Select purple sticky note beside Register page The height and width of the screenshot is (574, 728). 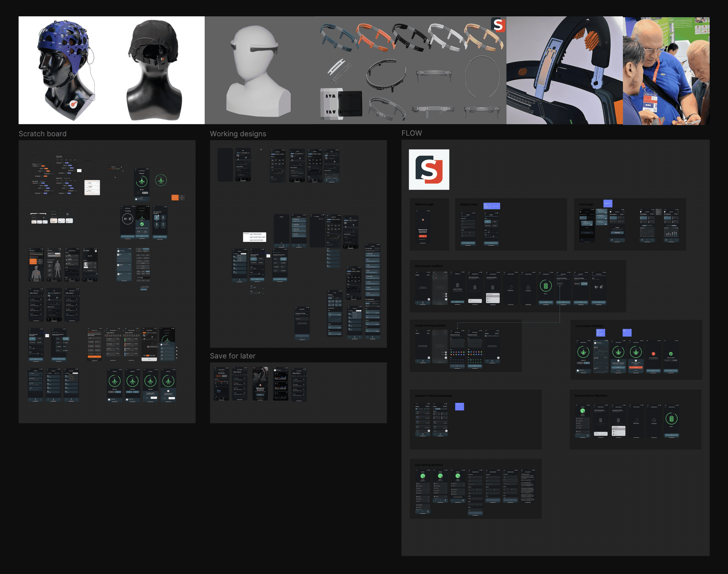[x=492, y=206]
